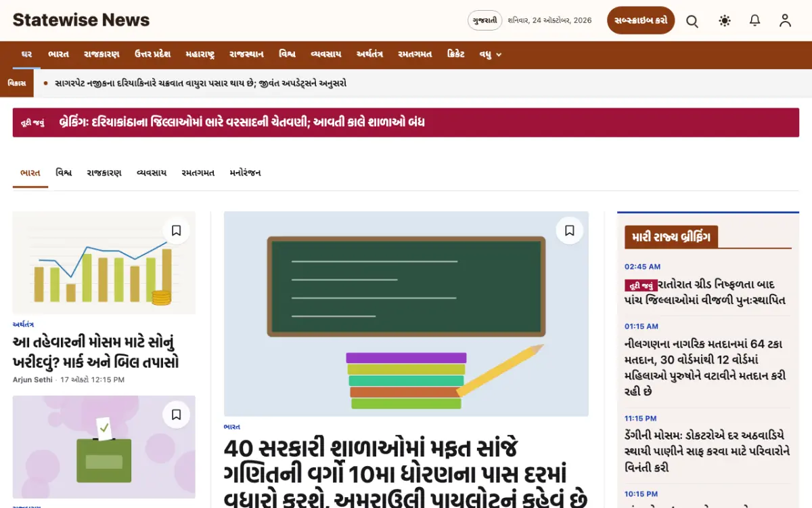Click the 01:15 AM timestamp

click(x=641, y=326)
